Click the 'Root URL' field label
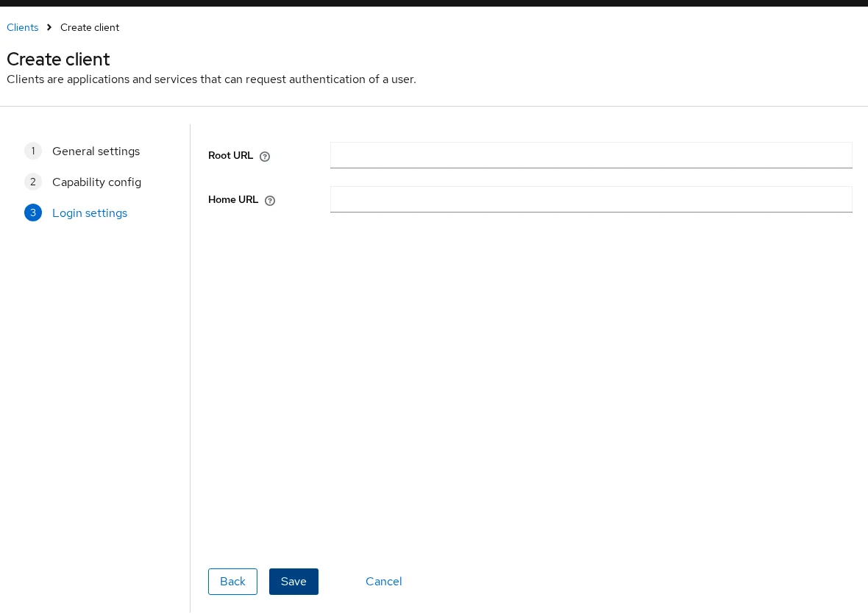The height and width of the screenshot is (614, 868). coord(230,155)
